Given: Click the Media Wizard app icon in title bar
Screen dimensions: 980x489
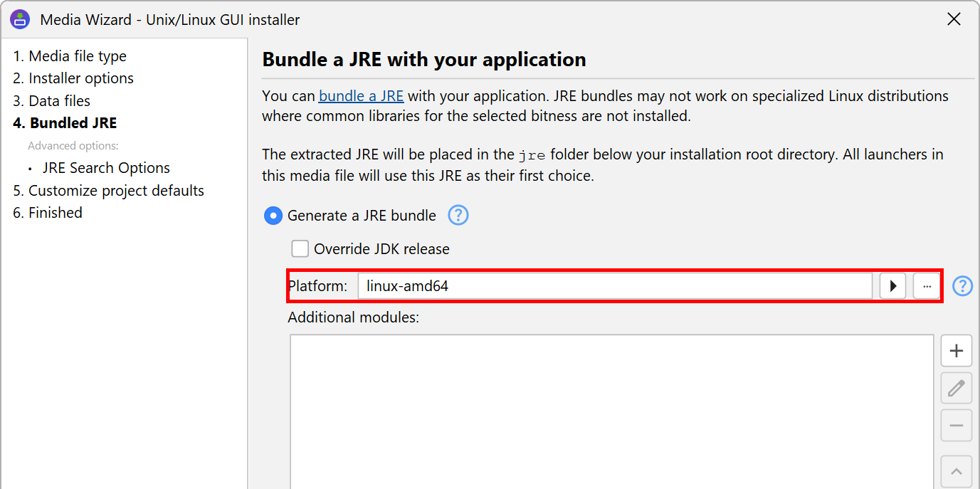Looking at the screenshot, I should point(20,19).
